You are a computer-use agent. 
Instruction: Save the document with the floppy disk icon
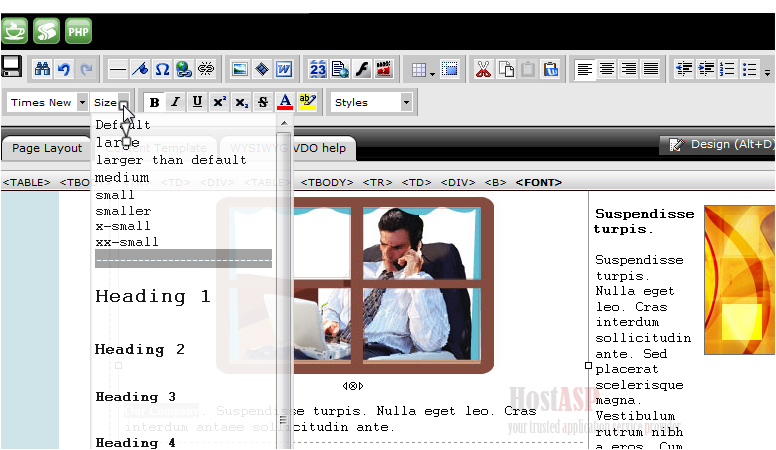pos(11,66)
